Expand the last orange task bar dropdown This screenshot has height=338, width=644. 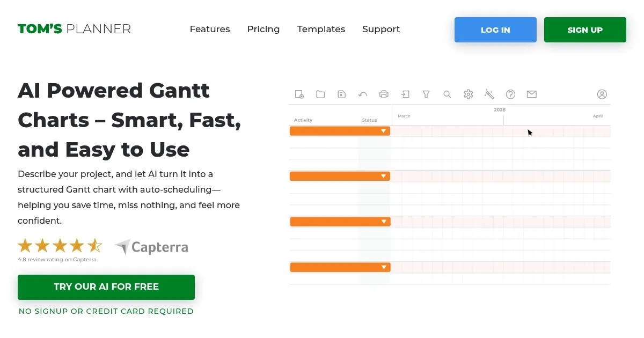pos(384,267)
